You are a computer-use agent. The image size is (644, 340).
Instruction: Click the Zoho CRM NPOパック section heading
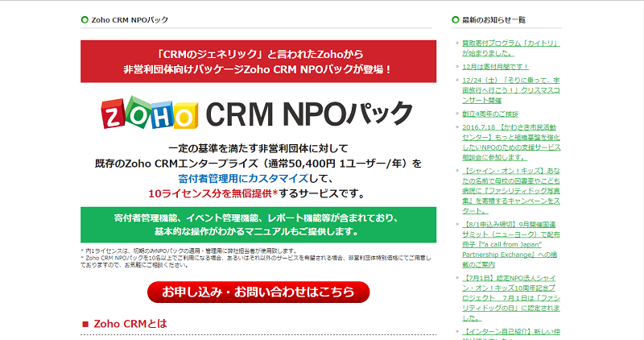[130, 19]
